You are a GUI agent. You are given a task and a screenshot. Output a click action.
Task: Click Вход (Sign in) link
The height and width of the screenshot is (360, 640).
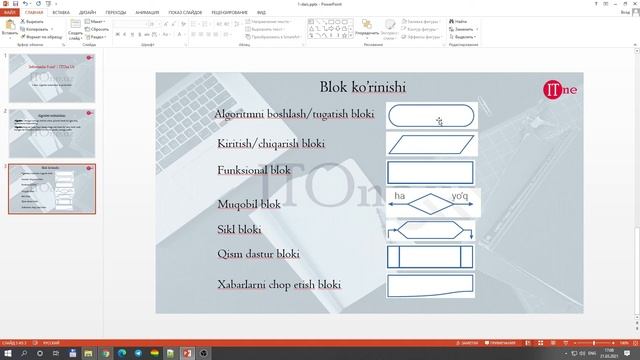[625, 12]
